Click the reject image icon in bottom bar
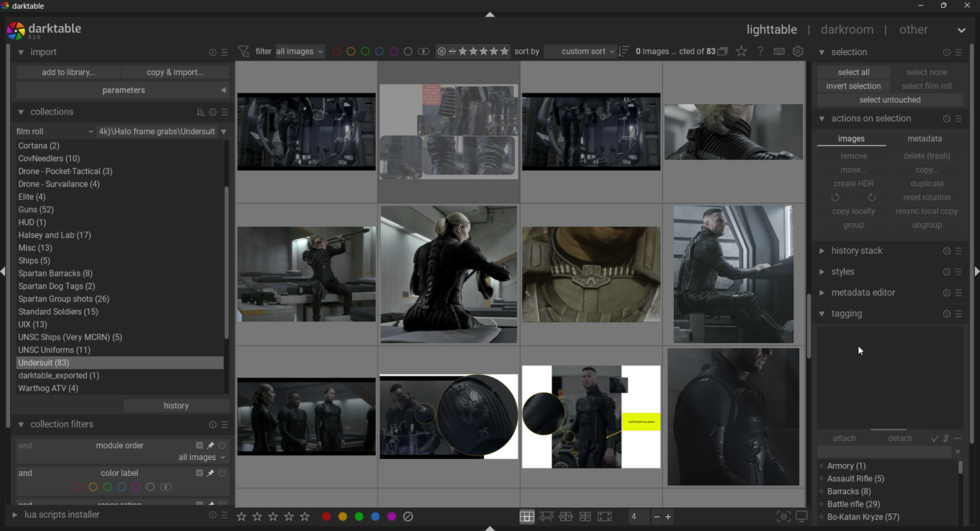The width and height of the screenshot is (980, 531). click(x=408, y=517)
